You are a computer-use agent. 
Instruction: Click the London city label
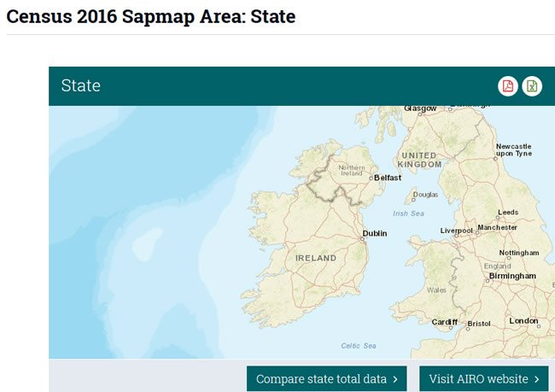[x=523, y=321]
